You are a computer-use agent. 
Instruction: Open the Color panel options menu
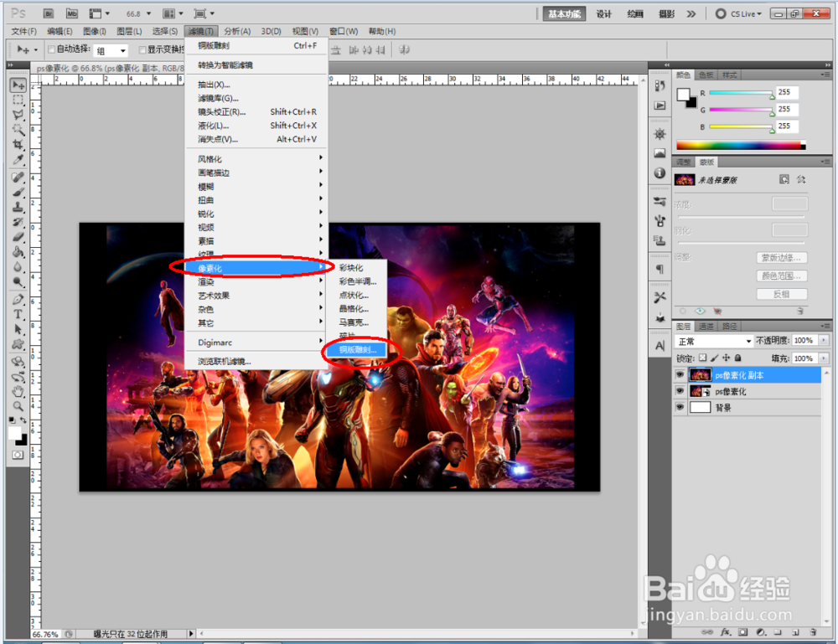825,75
